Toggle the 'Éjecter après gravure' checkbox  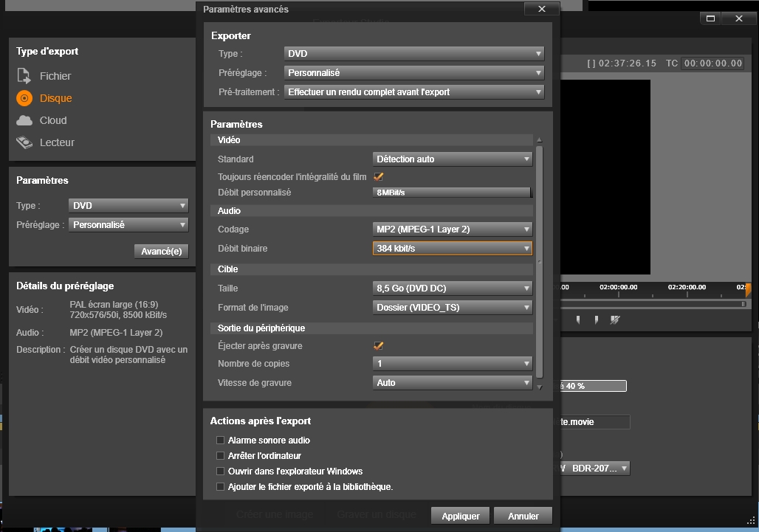click(x=379, y=345)
